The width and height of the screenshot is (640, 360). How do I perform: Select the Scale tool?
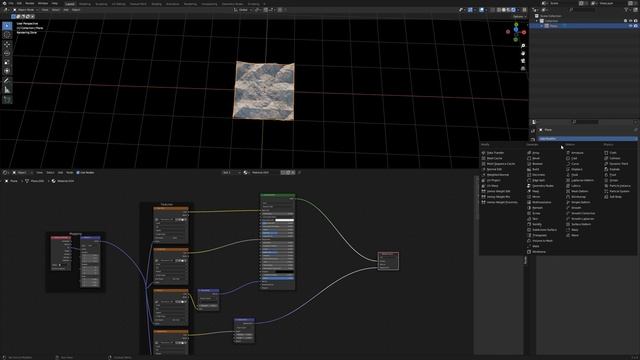click(7, 62)
